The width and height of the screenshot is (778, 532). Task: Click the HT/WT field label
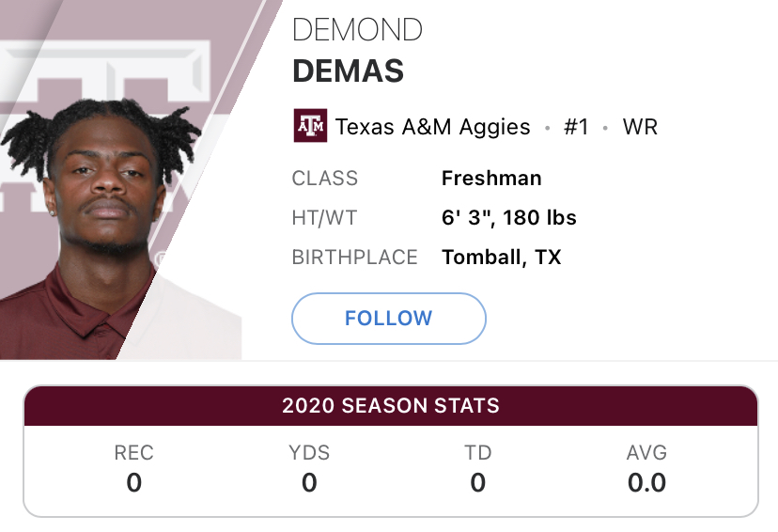(x=325, y=218)
